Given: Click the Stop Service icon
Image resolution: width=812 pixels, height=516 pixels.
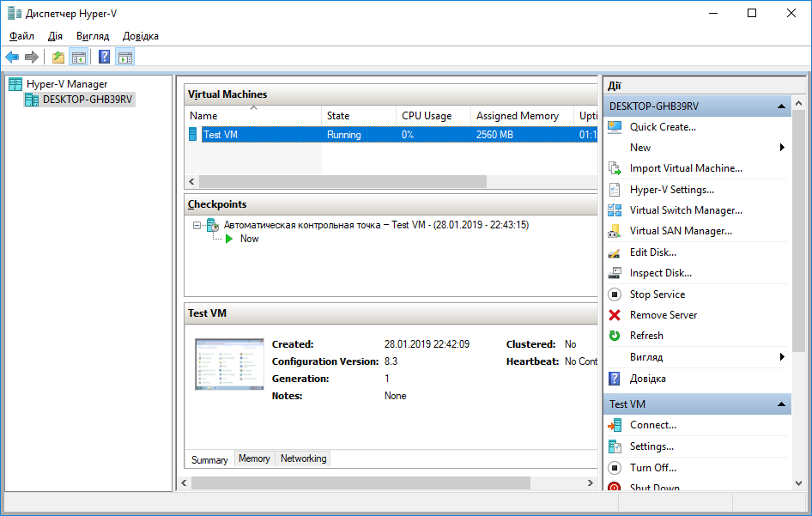Looking at the screenshot, I should pyautogui.click(x=615, y=294).
